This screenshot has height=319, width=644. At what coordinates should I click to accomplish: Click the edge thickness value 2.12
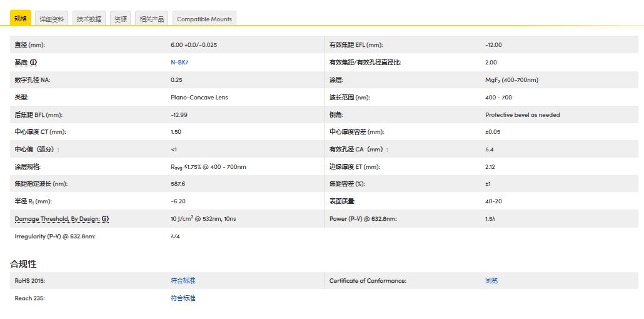pyautogui.click(x=490, y=167)
